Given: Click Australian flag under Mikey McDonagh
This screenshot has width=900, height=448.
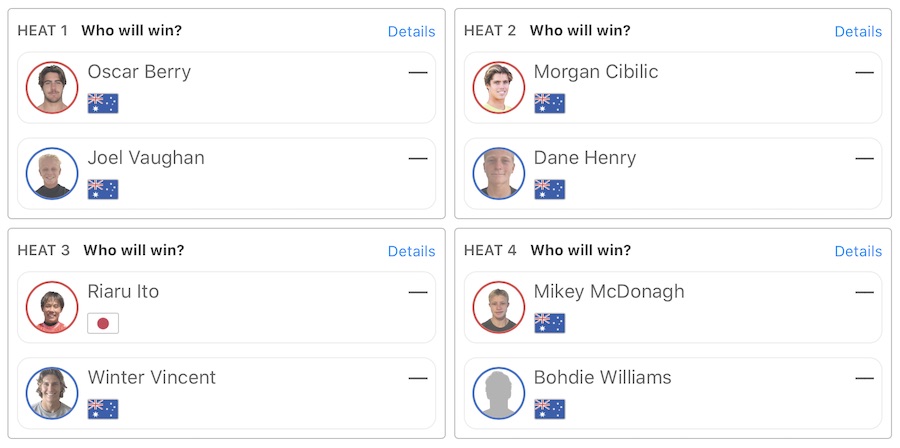Looking at the screenshot, I should 550,323.
